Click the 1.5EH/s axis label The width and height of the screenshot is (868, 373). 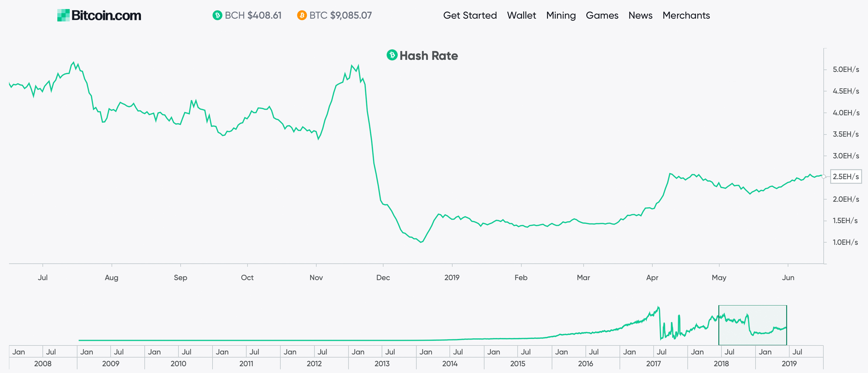tap(845, 221)
